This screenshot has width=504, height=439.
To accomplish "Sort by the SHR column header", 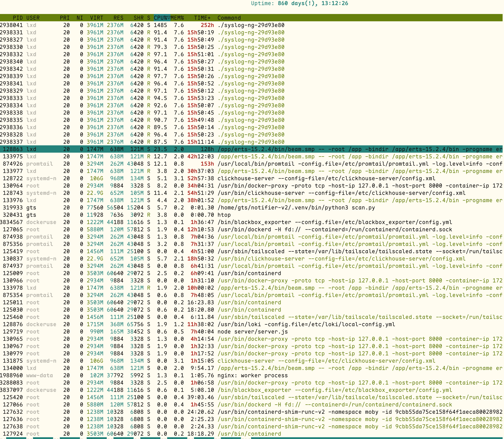I will [139, 18].
